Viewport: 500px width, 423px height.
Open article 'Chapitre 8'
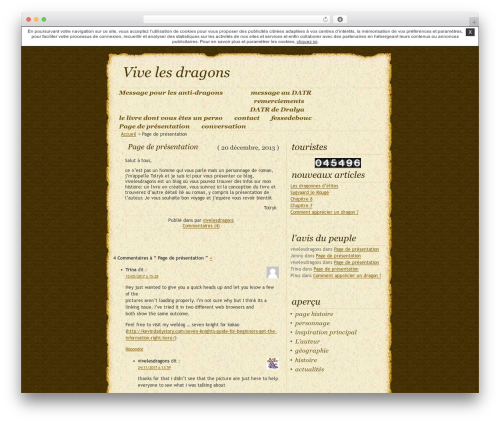pos(301,199)
